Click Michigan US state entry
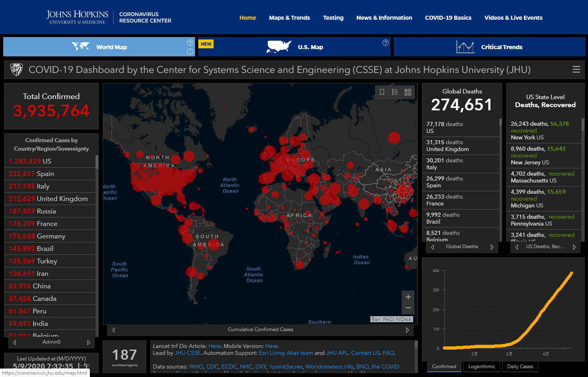Image resolution: width=588 pixels, height=377 pixels. click(x=544, y=199)
